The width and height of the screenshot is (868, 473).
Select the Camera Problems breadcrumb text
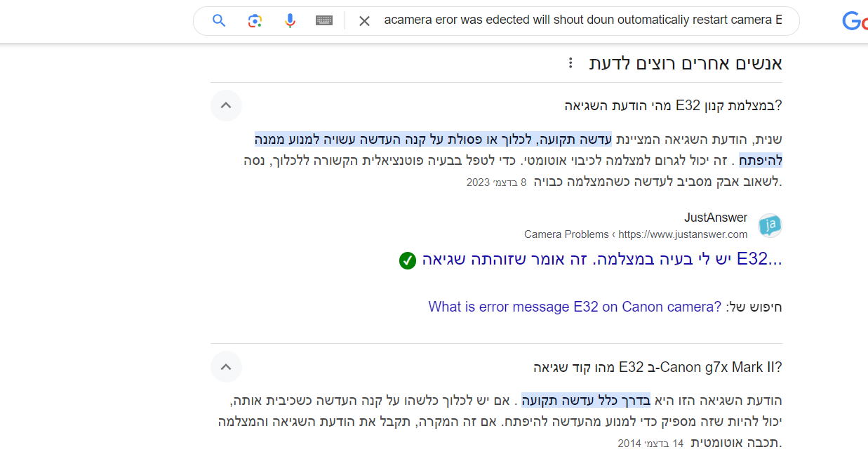(566, 234)
